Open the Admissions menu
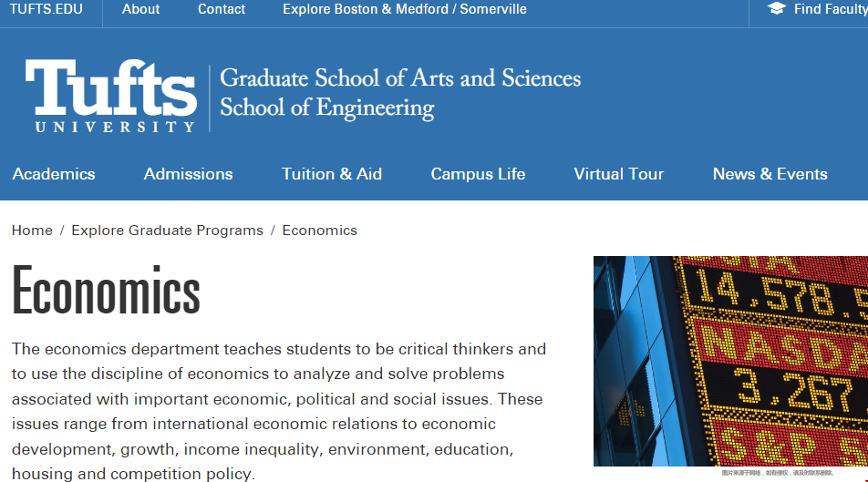This screenshot has width=868, height=482. pyautogui.click(x=188, y=174)
